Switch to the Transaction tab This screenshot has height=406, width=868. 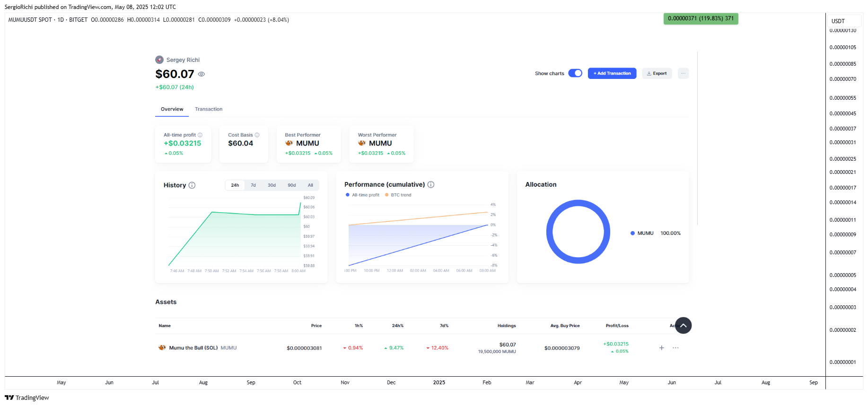[209, 109]
